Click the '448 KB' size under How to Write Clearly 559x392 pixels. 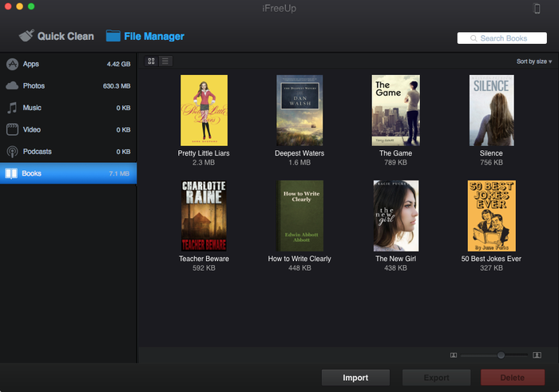[299, 268]
